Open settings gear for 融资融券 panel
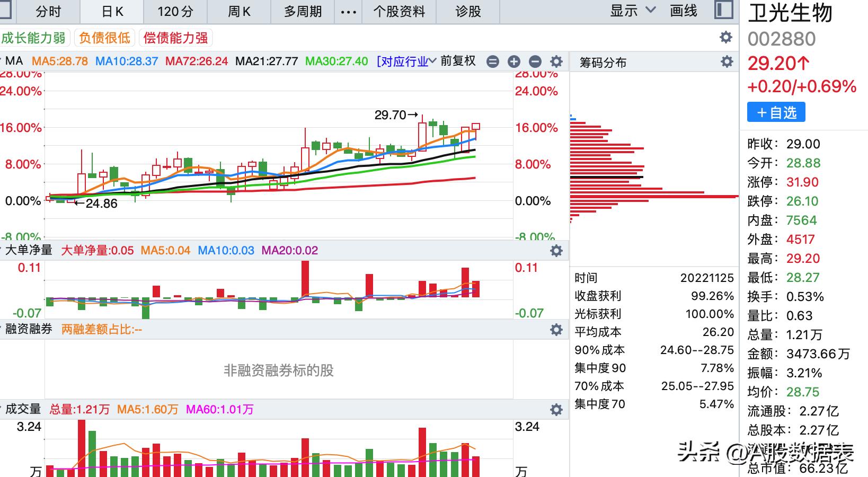868x477 pixels. (x=556, y=330)
